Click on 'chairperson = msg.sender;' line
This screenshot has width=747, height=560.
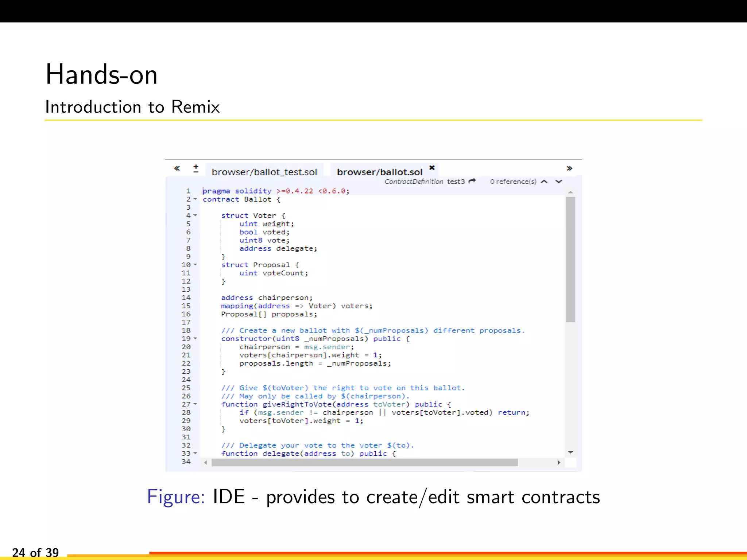point(297,347)
